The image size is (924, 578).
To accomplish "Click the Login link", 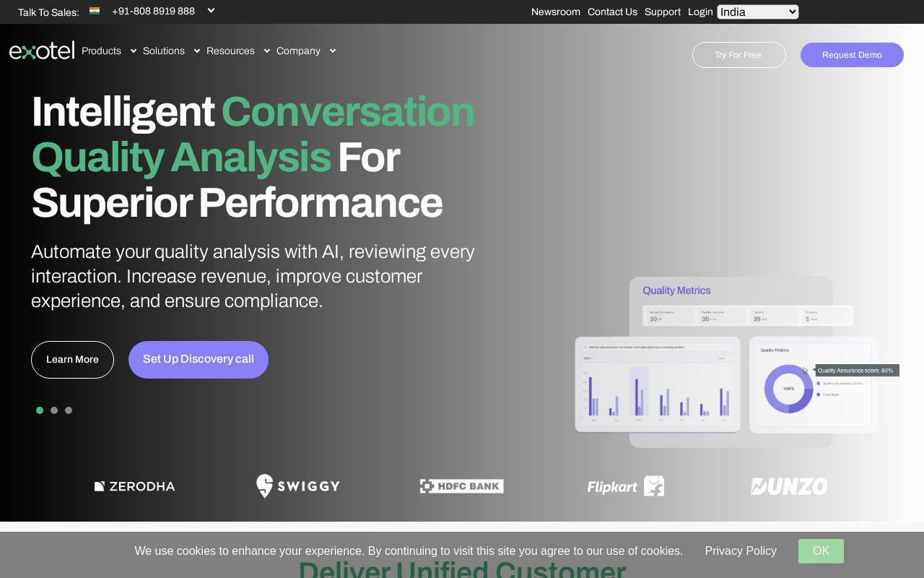I will point(700,12).
